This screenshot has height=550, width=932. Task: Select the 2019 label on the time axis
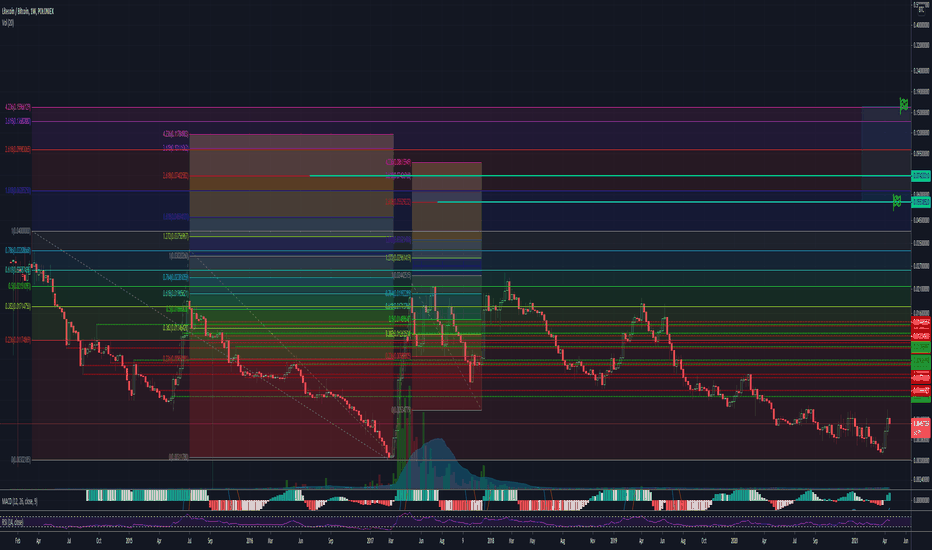point(613,541)
